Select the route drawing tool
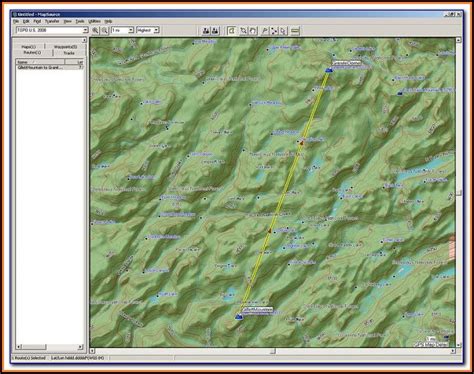 tap(274, 31)
